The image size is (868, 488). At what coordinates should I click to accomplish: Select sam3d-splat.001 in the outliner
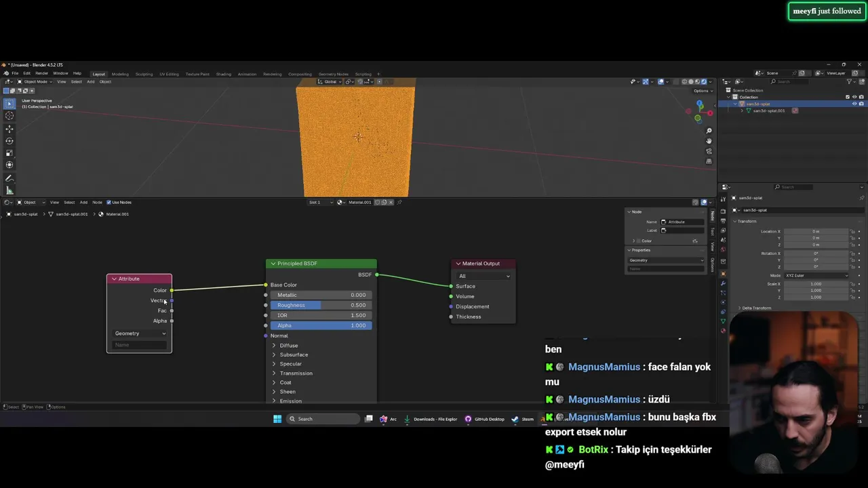tap(769, 110)
